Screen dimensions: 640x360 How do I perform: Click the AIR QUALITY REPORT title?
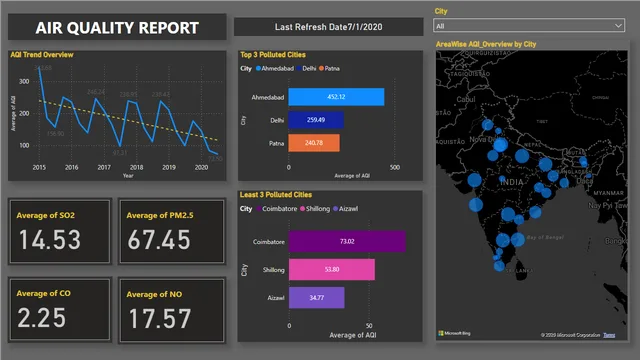[x=117, y=28]
